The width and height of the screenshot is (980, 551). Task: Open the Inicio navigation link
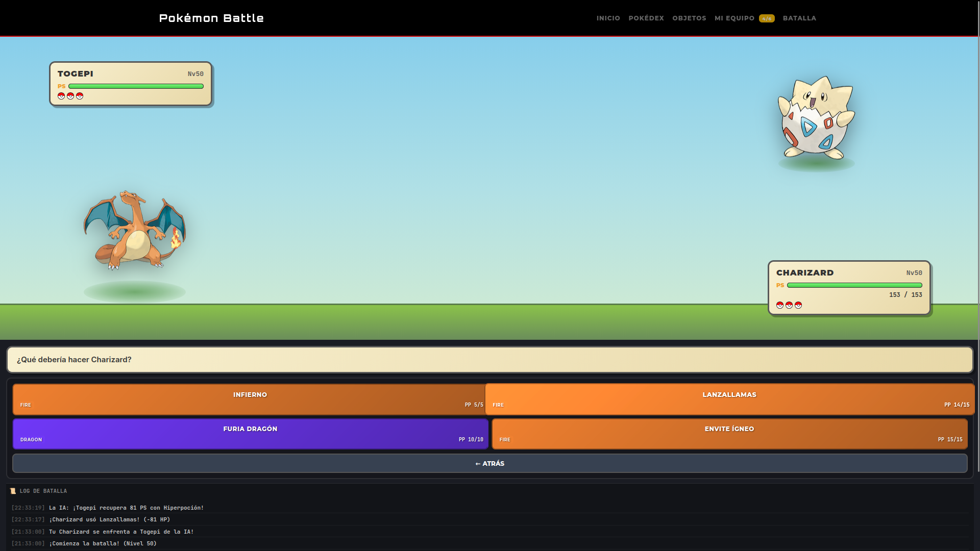click(x=608, y=18)
